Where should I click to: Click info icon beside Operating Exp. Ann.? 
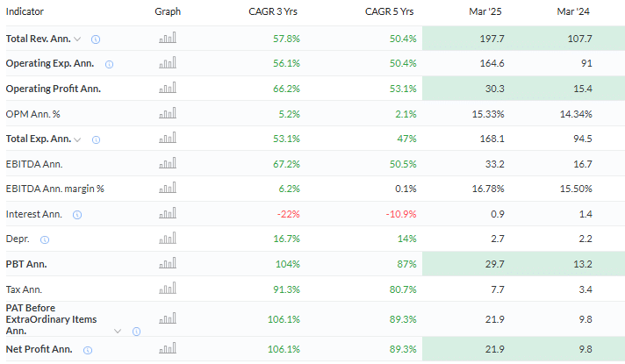[110, 64]
